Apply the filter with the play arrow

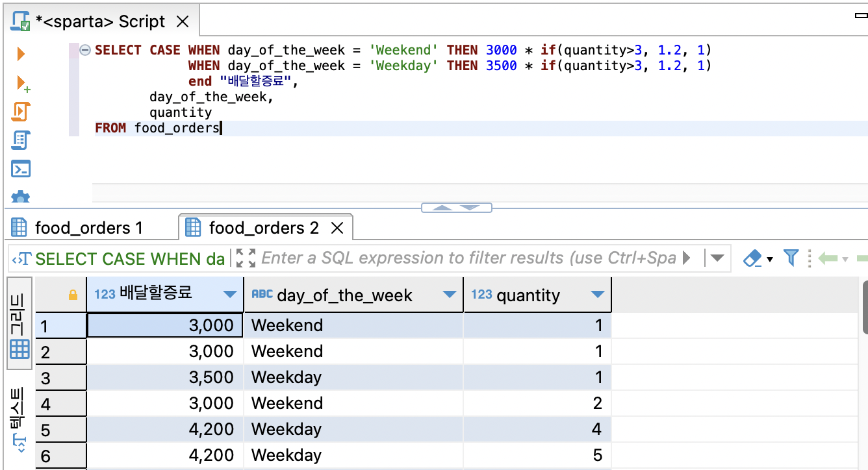point(687,258)
